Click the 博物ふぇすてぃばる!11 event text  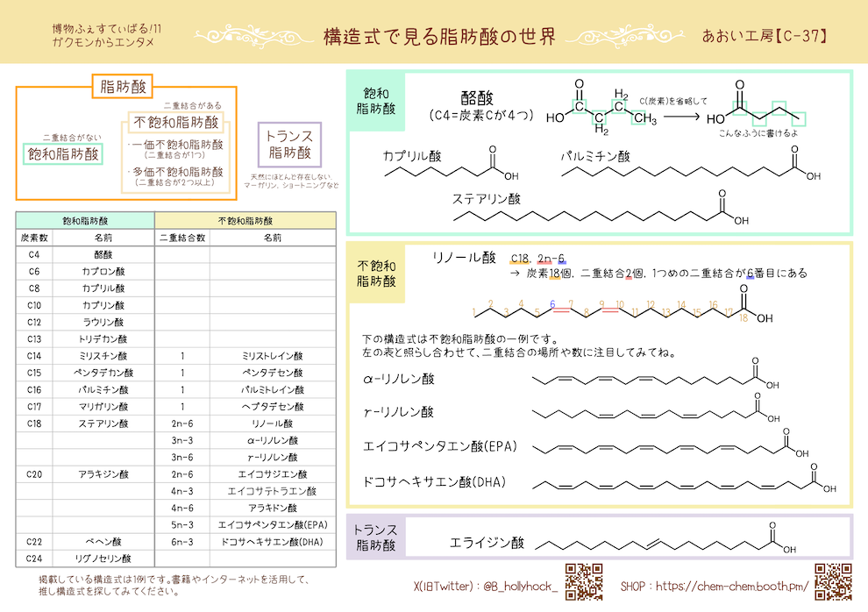click(107, 29)
